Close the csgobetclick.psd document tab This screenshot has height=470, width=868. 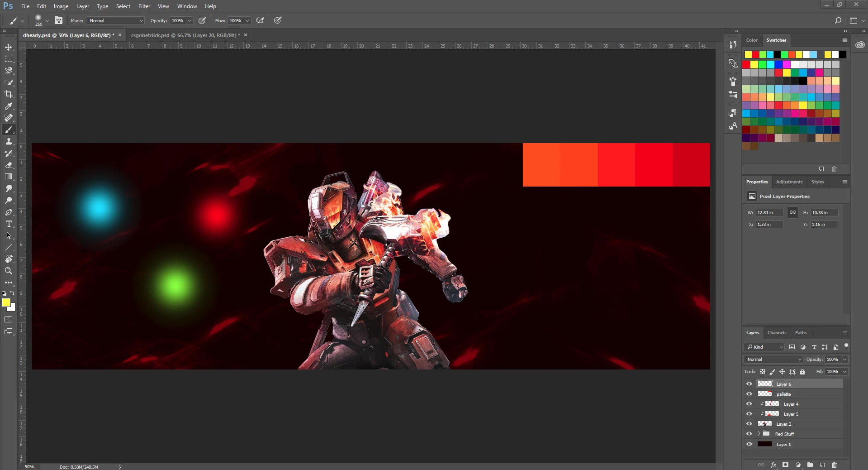[x=246, y=35]
